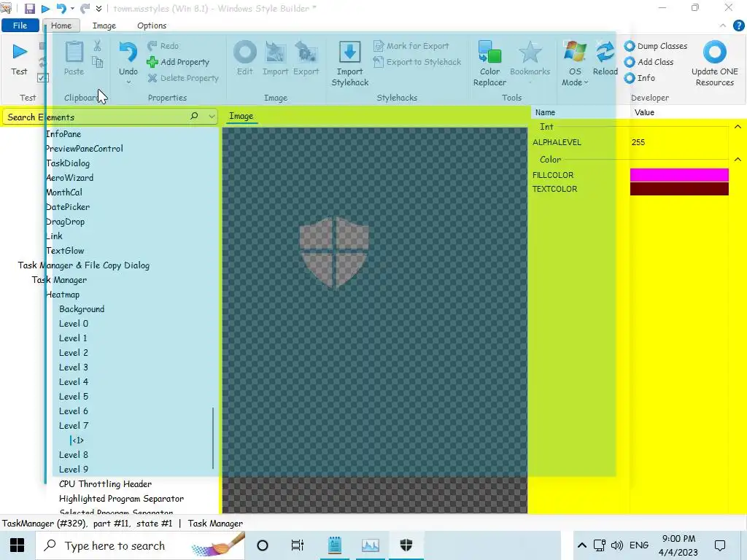Open the notification center icon
This screenshot has width=747, height=560.
tap(720, 545)
